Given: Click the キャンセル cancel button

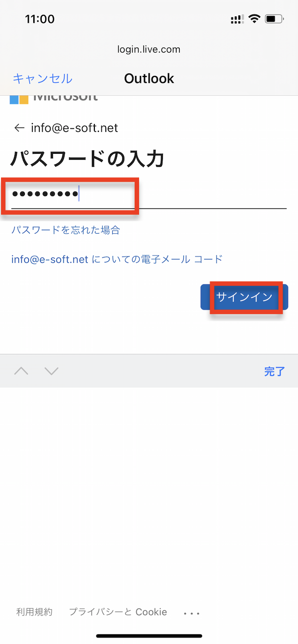Looking at the screenshot, I should pyautogui.click(x=42, y=78).
